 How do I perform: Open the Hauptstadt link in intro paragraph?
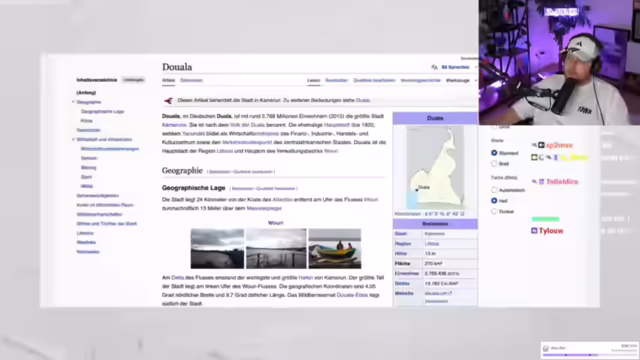point(337,125)
